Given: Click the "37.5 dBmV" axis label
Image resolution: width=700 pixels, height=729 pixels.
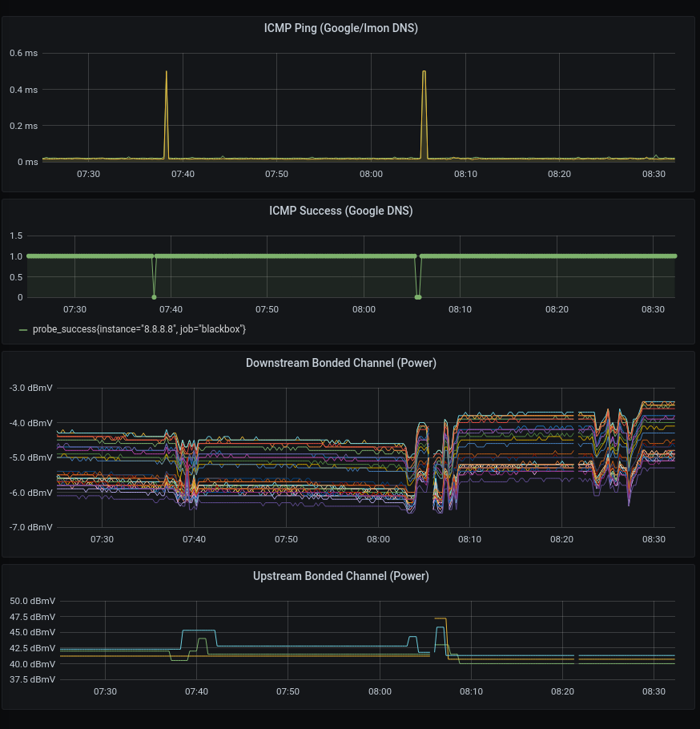Looking at the screenshot, I should (33, 679).
